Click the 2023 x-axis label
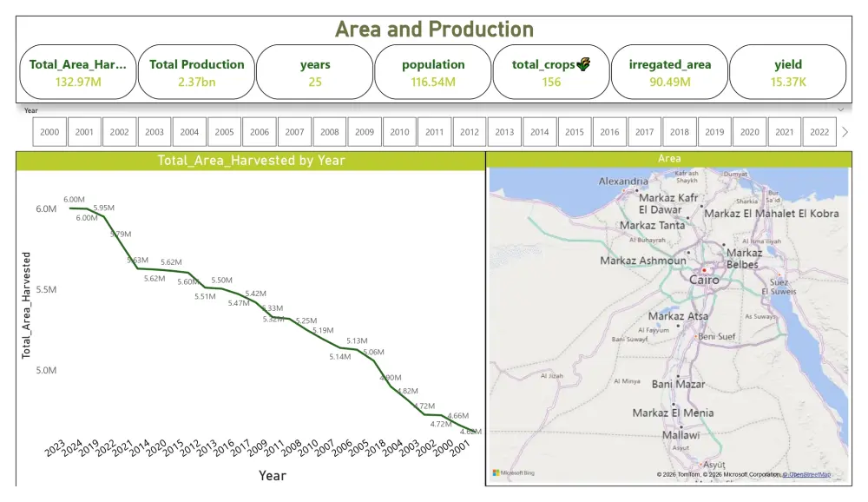The width and height of the screenshot is (868, 502). tap(56, 447)
